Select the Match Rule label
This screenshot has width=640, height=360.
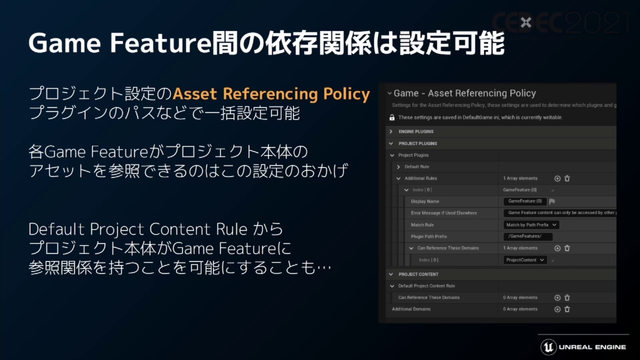422,225
